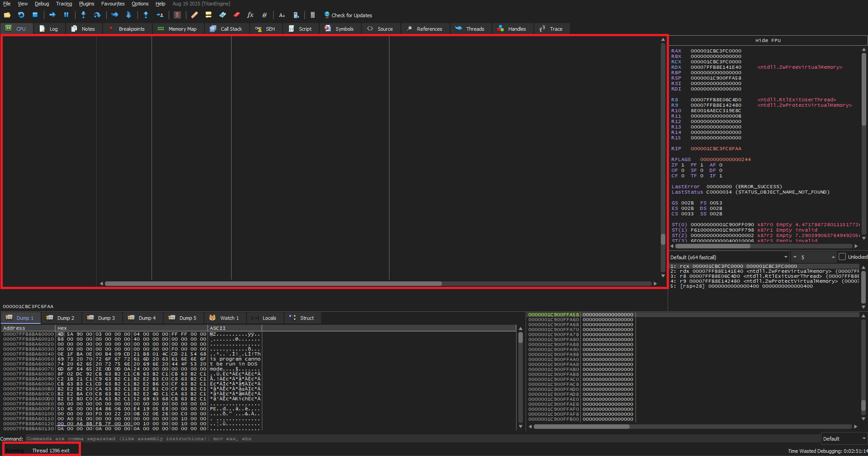Click the Step Over curved arrow icon
Viewport: 868px width, 456px height.
click(x=97, y=15)
